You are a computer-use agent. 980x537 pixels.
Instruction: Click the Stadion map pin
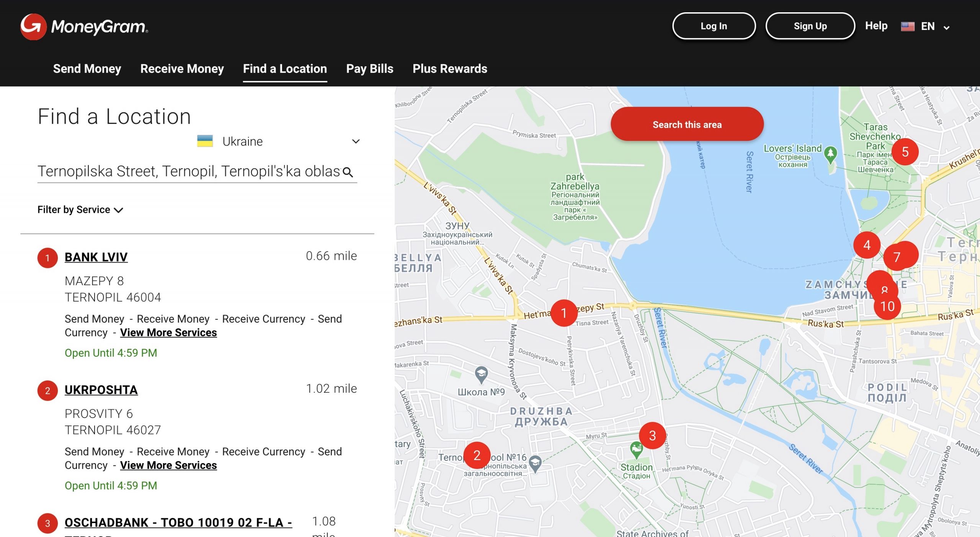(636, 449)
